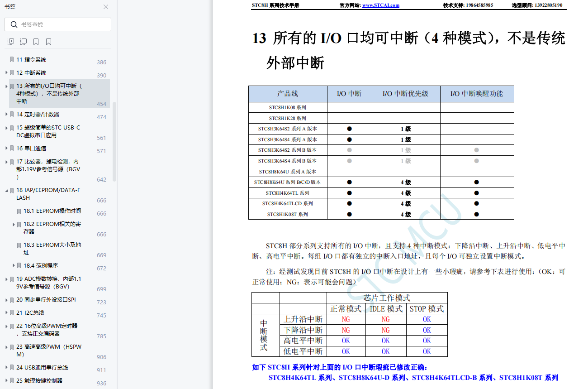Click bookmark icon beside 14 定时器/计数器
This screenshot has height=389, width=588.
pos(12,114)
